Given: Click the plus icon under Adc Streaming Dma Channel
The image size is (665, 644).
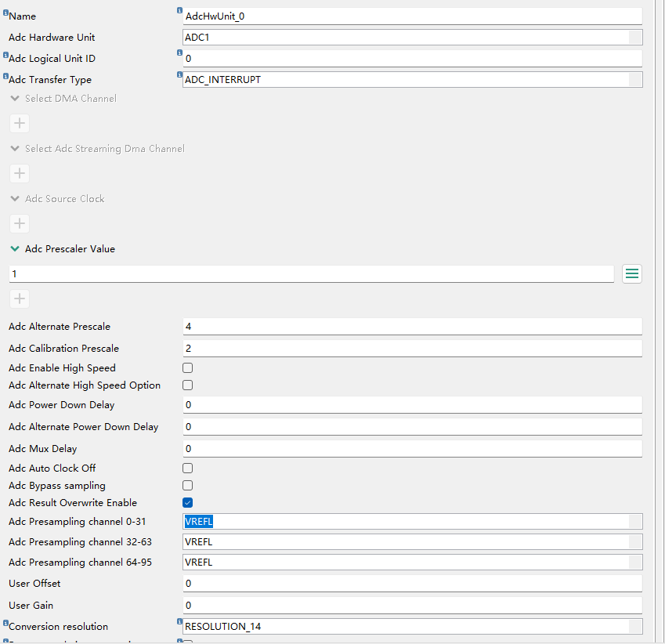Looking at the screenshot, I should click(x=20, y=173).
